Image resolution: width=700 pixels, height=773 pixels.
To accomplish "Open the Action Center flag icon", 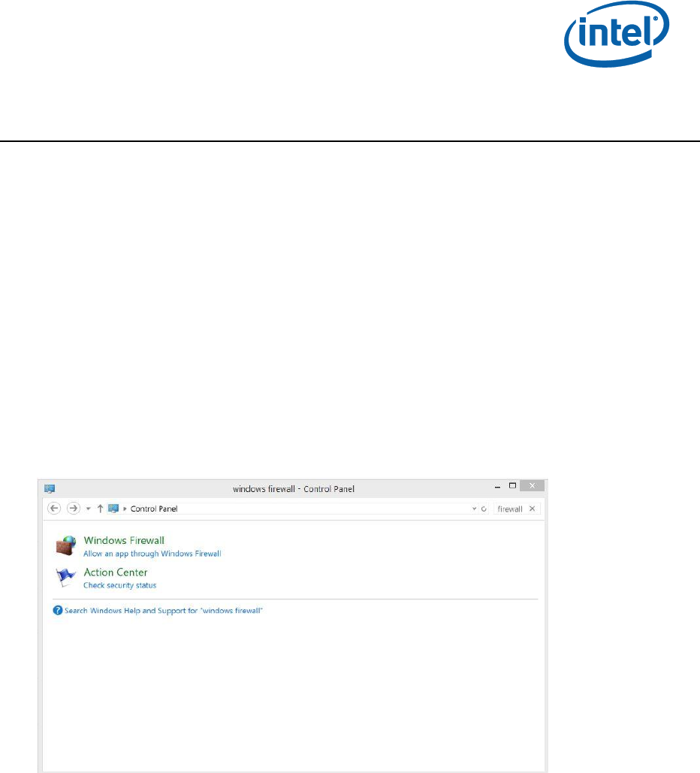I will (x=65, y=577).
